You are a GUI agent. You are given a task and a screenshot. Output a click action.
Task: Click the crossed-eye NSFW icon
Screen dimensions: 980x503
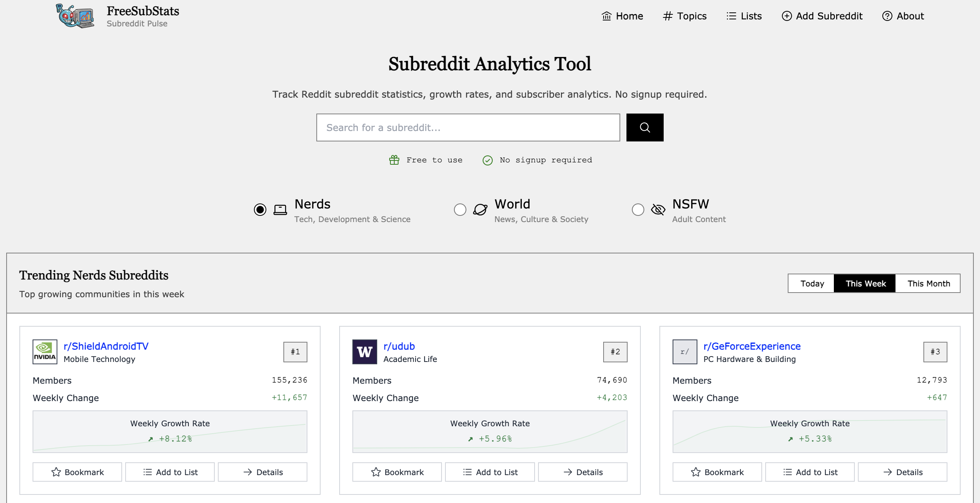tap(658, 210)
